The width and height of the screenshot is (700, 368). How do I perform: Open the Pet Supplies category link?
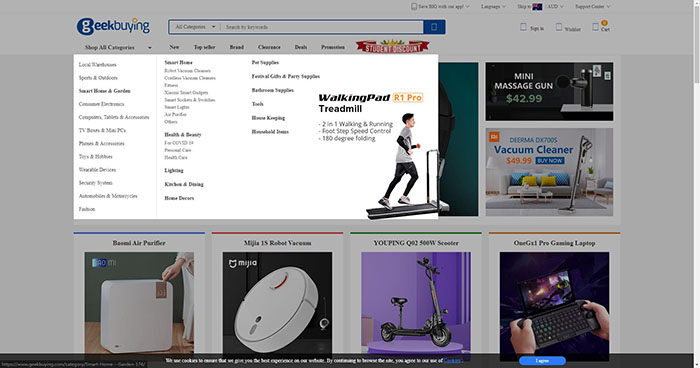point(265,63)
